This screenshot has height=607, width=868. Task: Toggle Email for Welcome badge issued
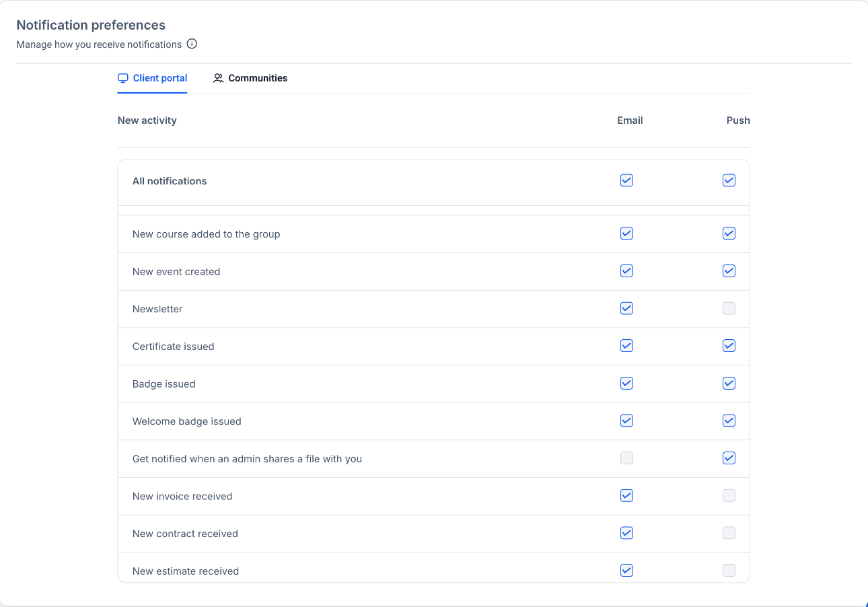(x=626, y=421)
